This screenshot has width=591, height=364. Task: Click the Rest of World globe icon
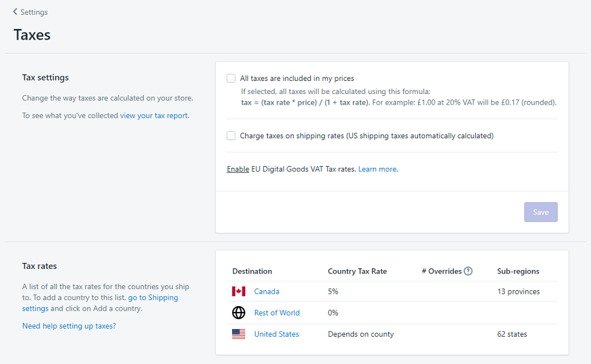coord(238,313)
